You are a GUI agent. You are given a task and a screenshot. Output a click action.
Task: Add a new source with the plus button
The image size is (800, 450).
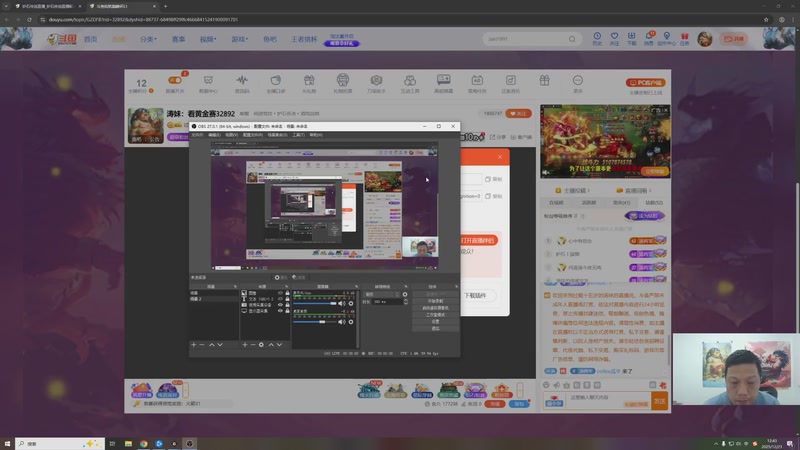(245, 345)
